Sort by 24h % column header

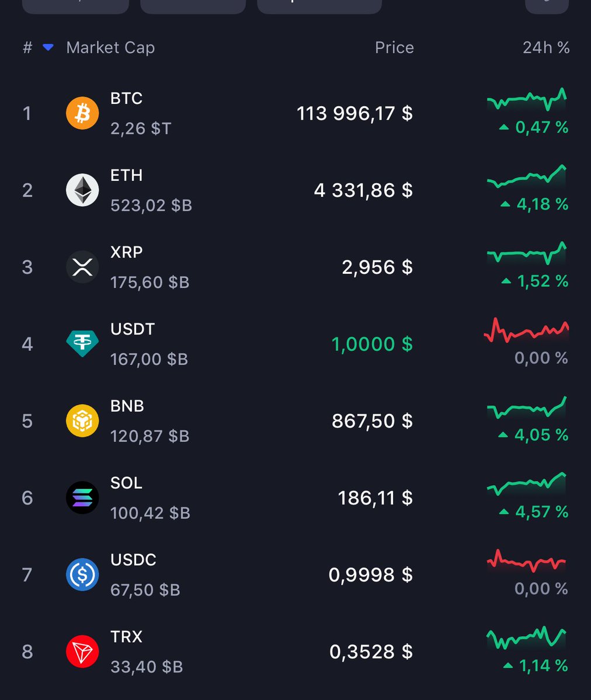pos(546,47)
